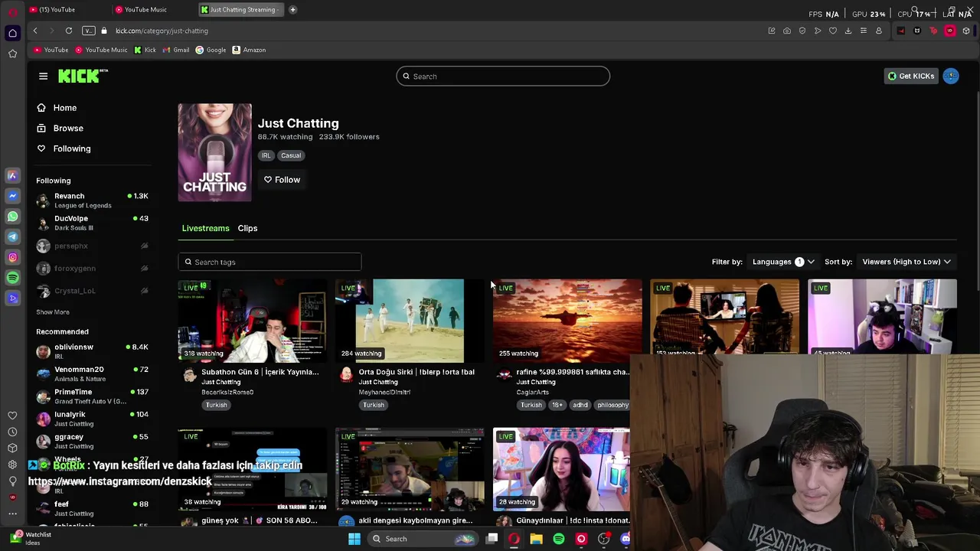
Task: Take a snapshot with camera icon
Action: pos(787,31)
